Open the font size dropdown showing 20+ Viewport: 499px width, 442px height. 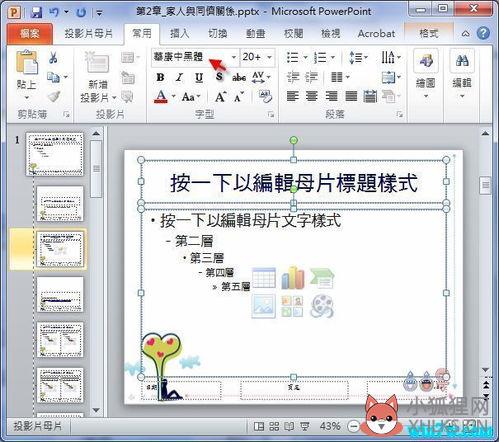pyautogui.click(x=258, y=57)
